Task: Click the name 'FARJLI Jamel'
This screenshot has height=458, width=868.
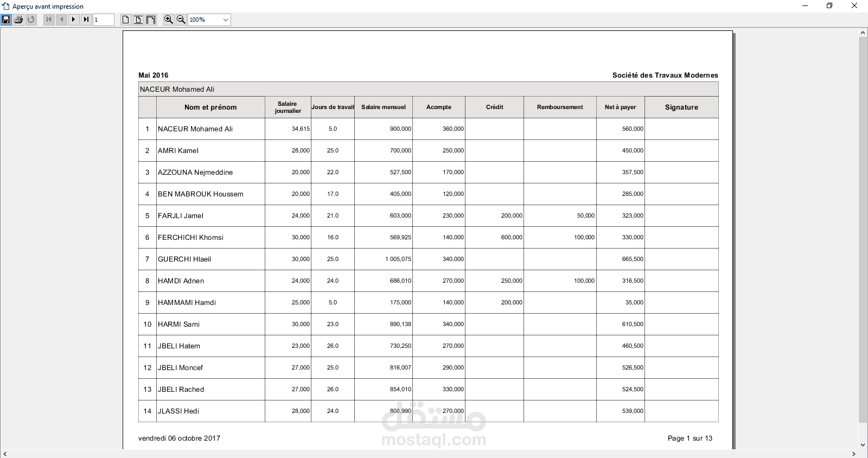Action: pyautogui.click(x=181, y=215)
